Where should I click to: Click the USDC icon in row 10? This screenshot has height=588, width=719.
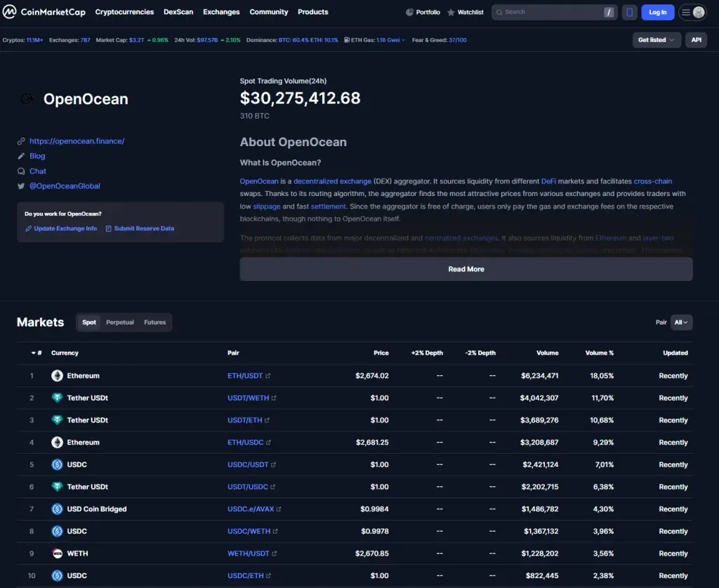(57, 575)
